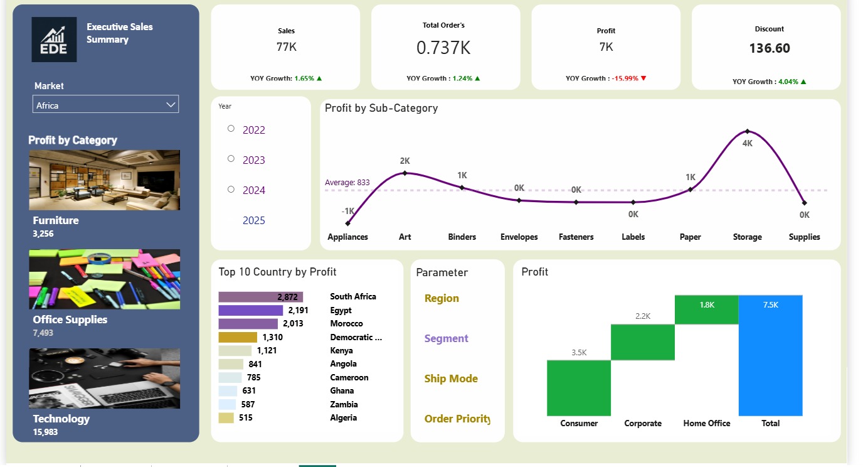Click the green arrow on Discount YOY Growth
This screenshot has height=467, width=868.
point(803,82)
